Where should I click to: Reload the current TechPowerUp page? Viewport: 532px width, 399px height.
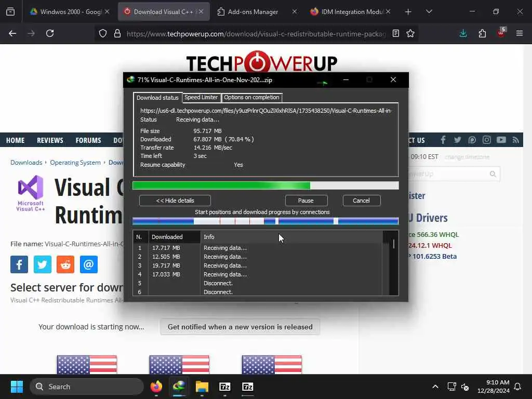tap(50, 33)
